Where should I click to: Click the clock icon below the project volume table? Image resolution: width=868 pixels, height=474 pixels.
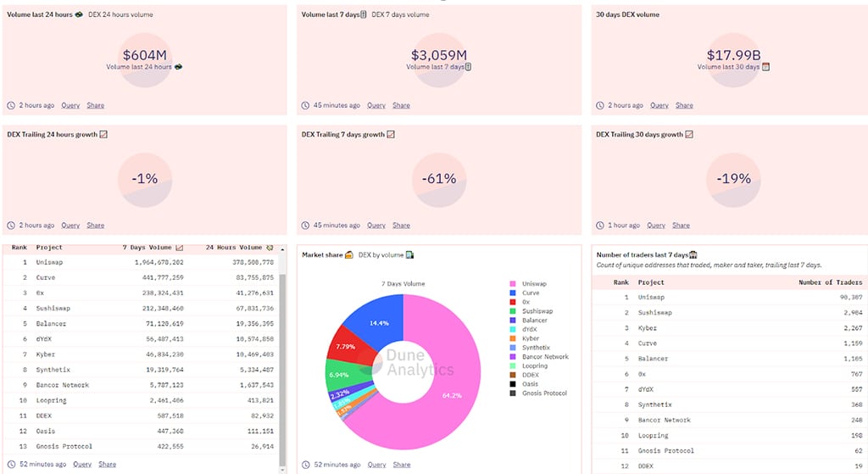(x=12, y=464)
